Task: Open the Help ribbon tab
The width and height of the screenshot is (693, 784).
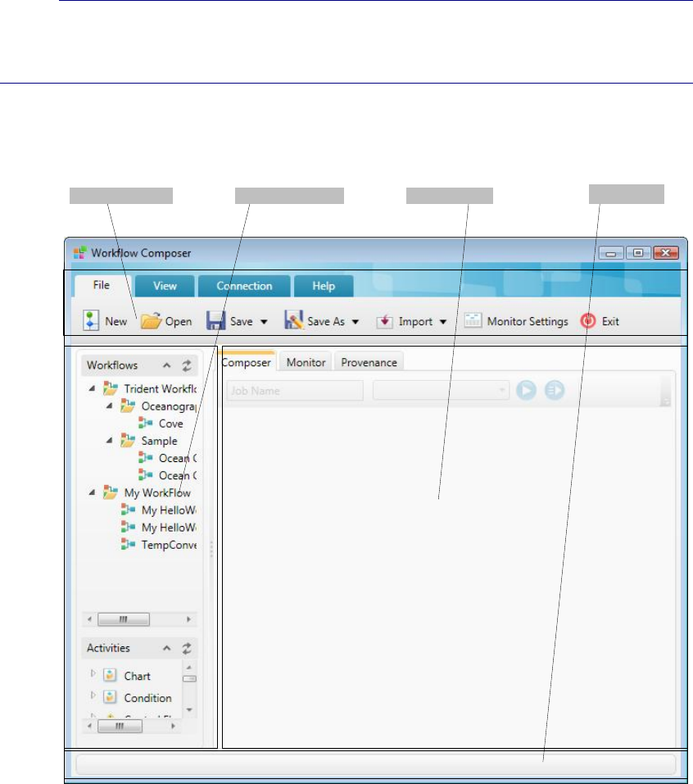Action: click(324, 286)
